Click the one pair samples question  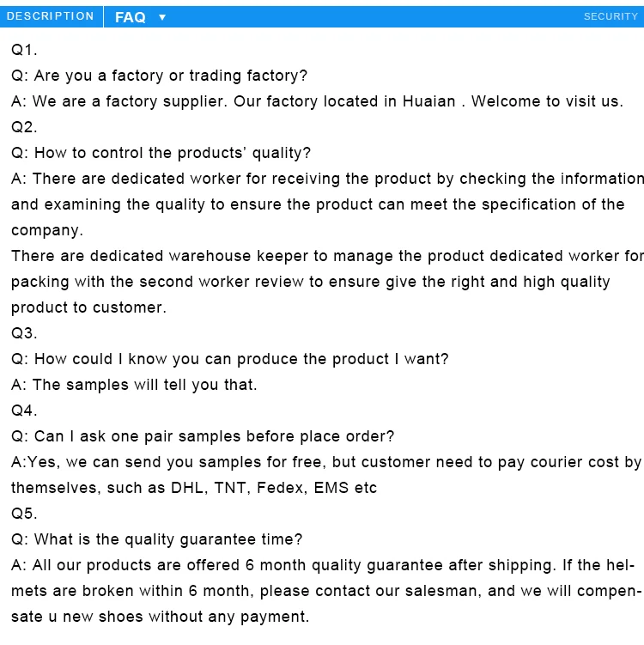click(x=203, y=436)
